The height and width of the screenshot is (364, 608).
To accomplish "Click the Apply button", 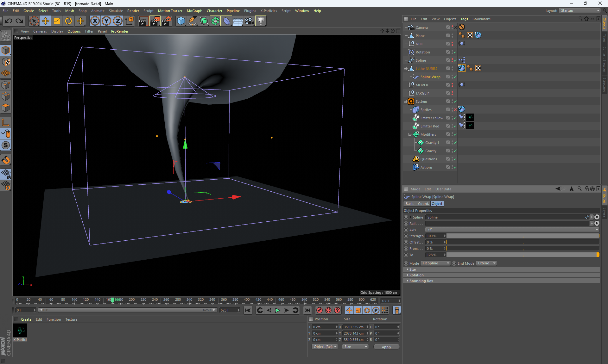I will 386,347.
